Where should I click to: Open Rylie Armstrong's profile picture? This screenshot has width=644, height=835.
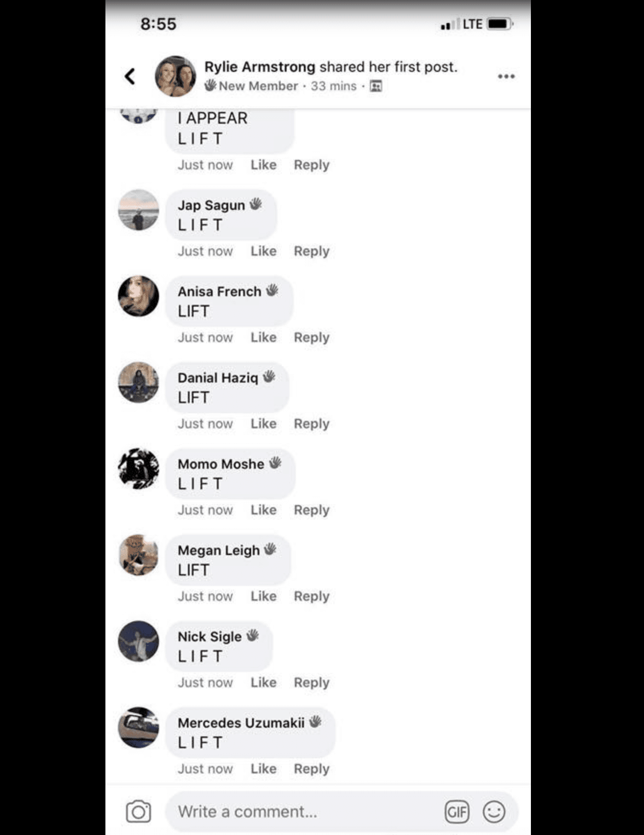click(175, 76)
